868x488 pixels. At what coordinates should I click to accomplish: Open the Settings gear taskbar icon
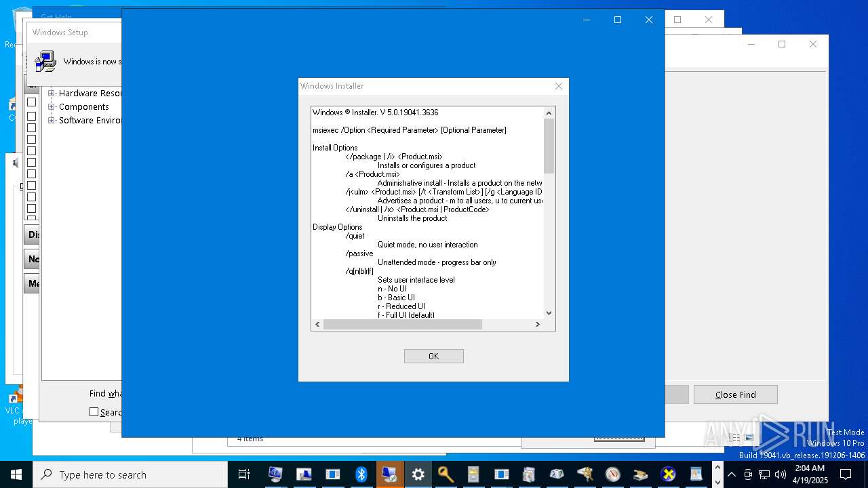click(418, 474)
